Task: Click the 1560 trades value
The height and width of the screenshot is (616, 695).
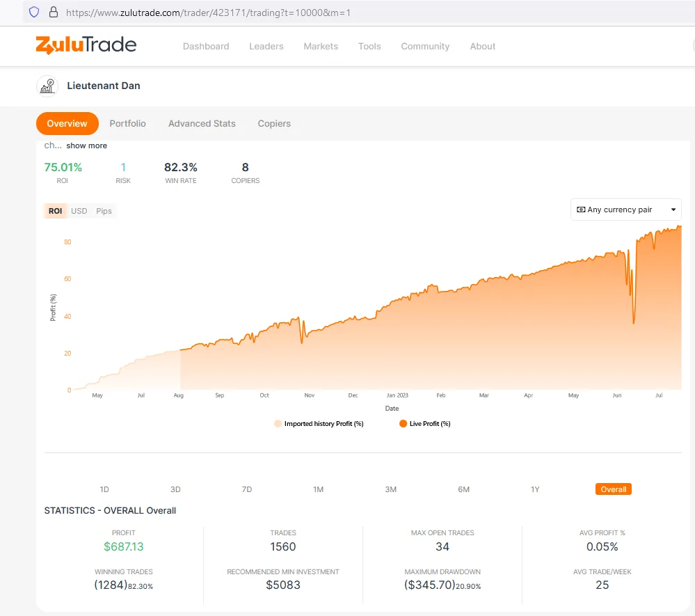Action: 282,546
